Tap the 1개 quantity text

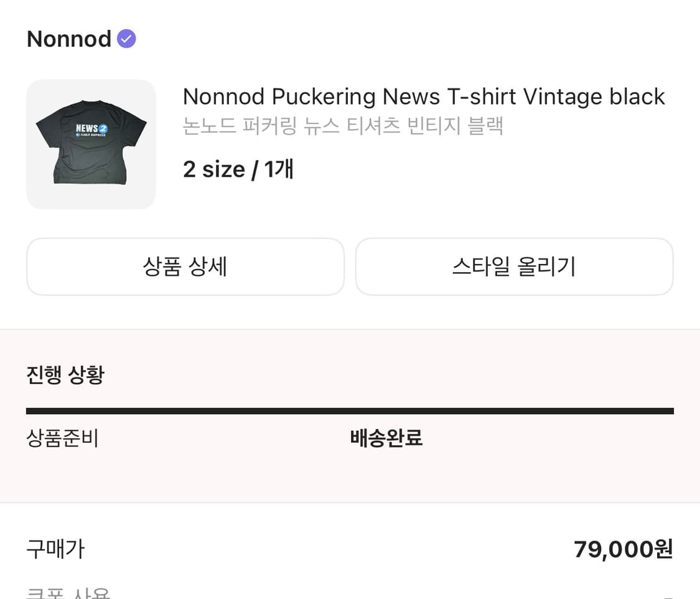pos(279,169)
